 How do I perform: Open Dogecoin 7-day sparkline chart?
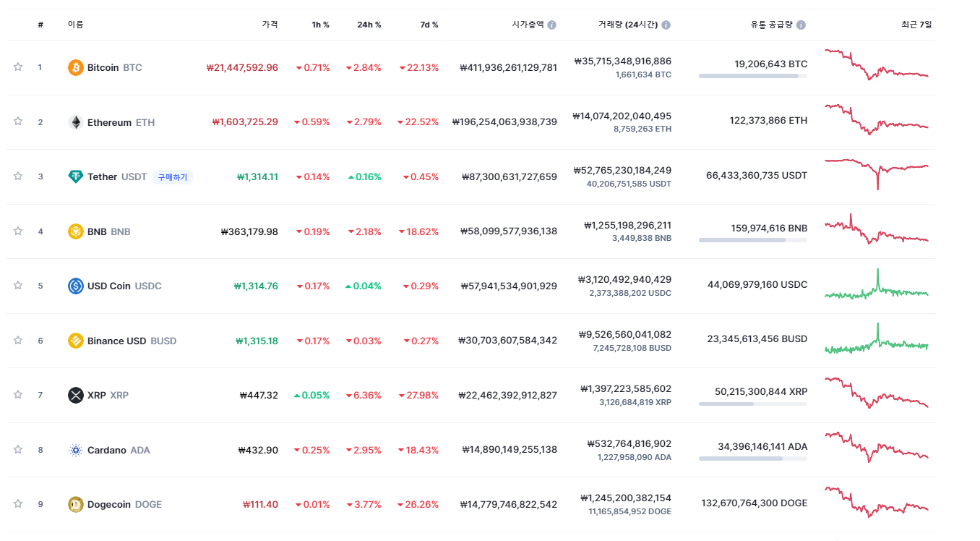click(x=877, y=502)
